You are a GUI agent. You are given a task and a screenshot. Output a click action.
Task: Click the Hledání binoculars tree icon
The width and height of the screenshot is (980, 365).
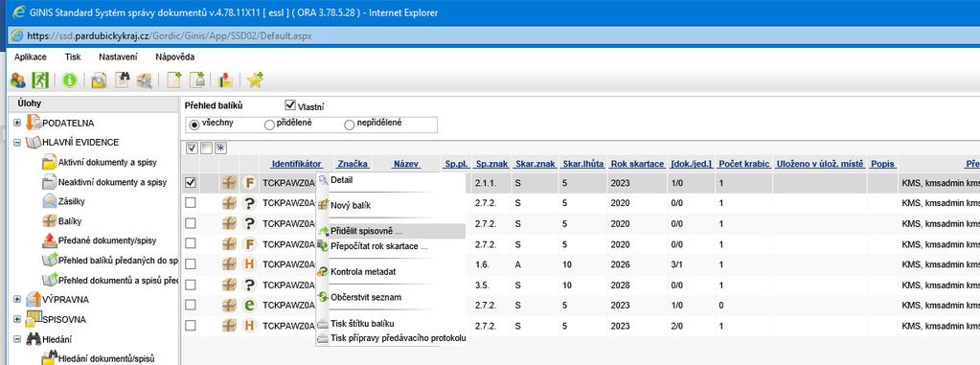point(34,339)
